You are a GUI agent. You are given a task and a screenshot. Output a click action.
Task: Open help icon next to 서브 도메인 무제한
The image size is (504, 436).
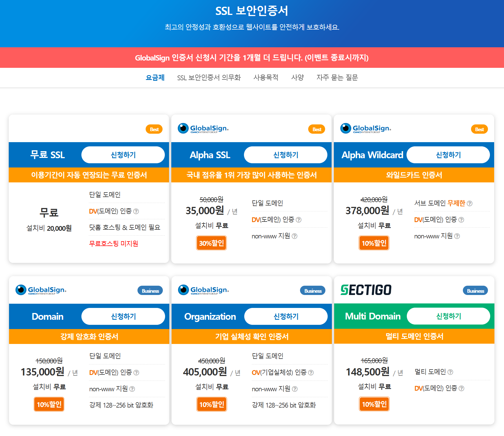point(470,204)
